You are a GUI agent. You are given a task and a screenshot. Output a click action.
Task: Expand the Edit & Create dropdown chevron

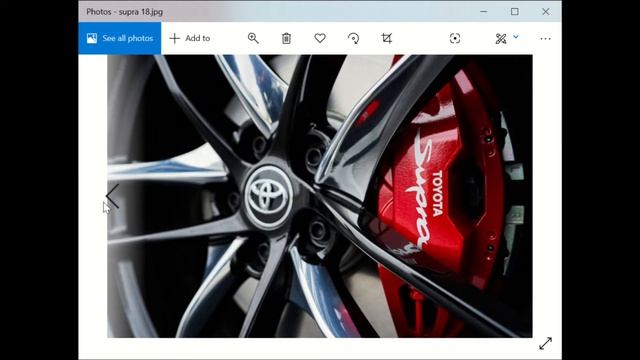tap(516, 37)
